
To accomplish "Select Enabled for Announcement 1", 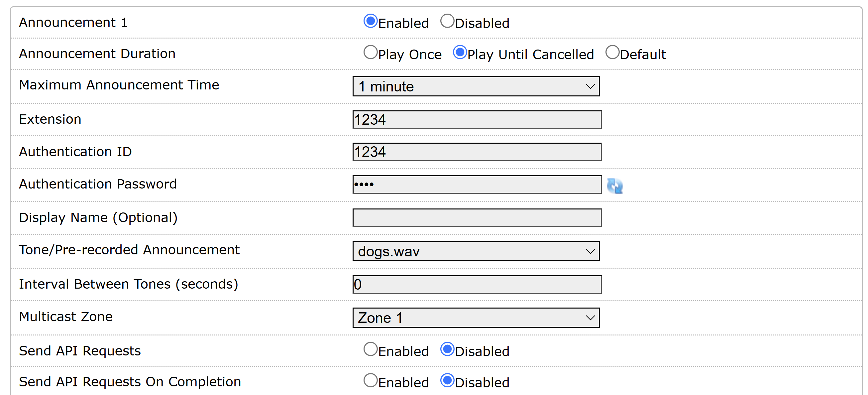I will click(x=370, y=21).
